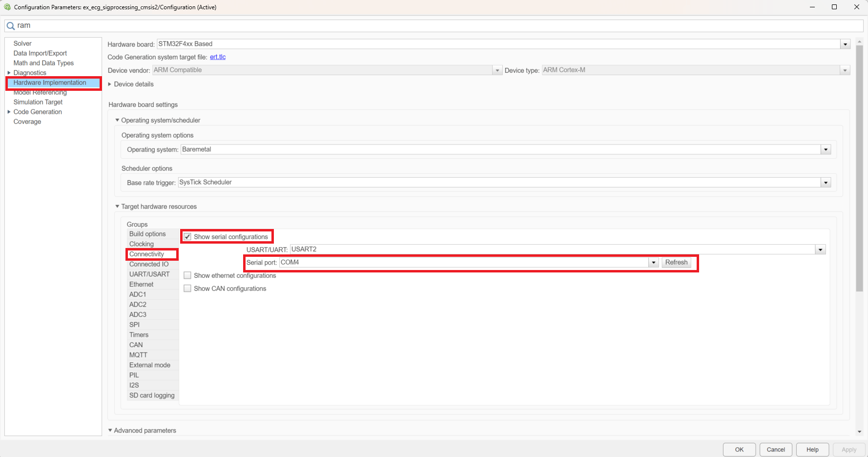Screen dimensions: 868x457
Task: Enable Show ethernet configurations checkbox
Action: point(187,276)
